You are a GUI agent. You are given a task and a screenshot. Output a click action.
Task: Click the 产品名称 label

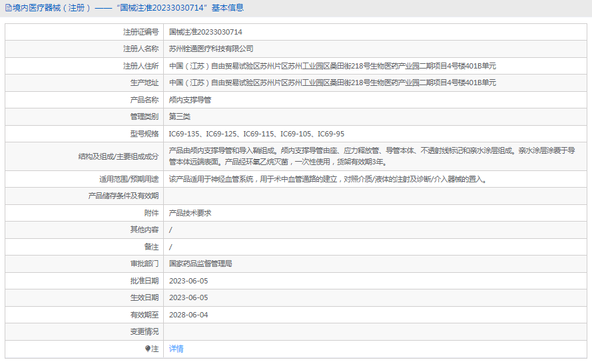click(x=145, y=100)
